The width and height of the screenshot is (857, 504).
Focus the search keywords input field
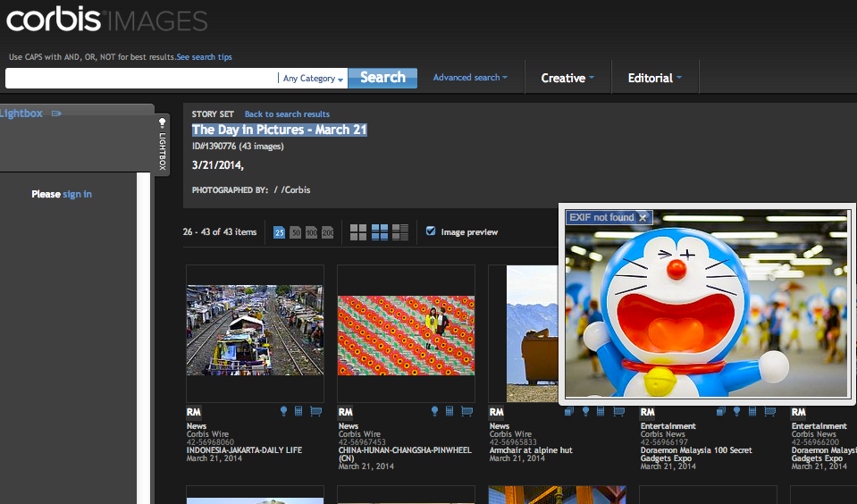(141, 78)
